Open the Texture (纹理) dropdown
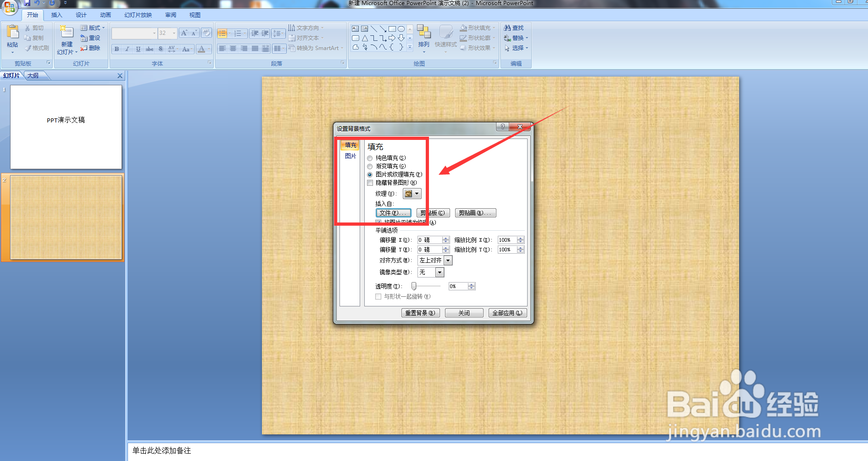The image size is (868, 461). click(x=412, y=194)
